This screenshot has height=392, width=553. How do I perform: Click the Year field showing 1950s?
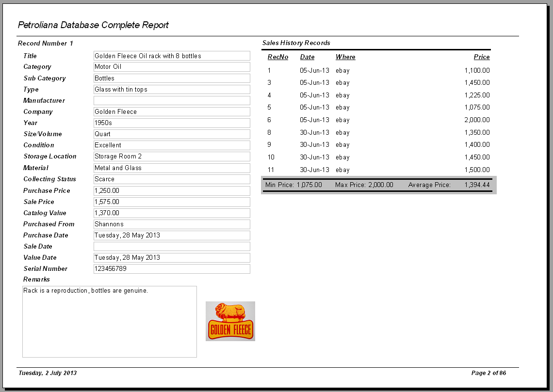[172, 123]
